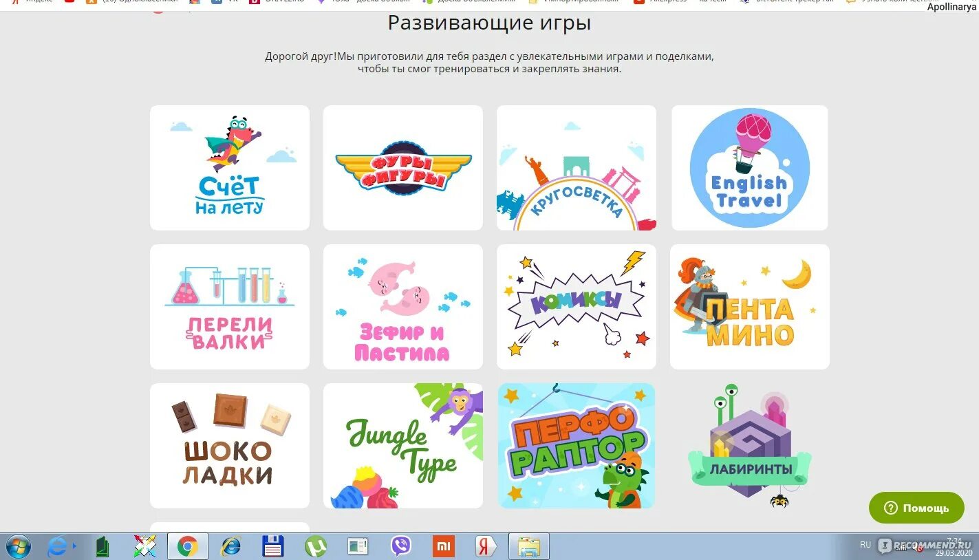
Task: Click the RU language indicator in tray
Action: pos(865,544)
